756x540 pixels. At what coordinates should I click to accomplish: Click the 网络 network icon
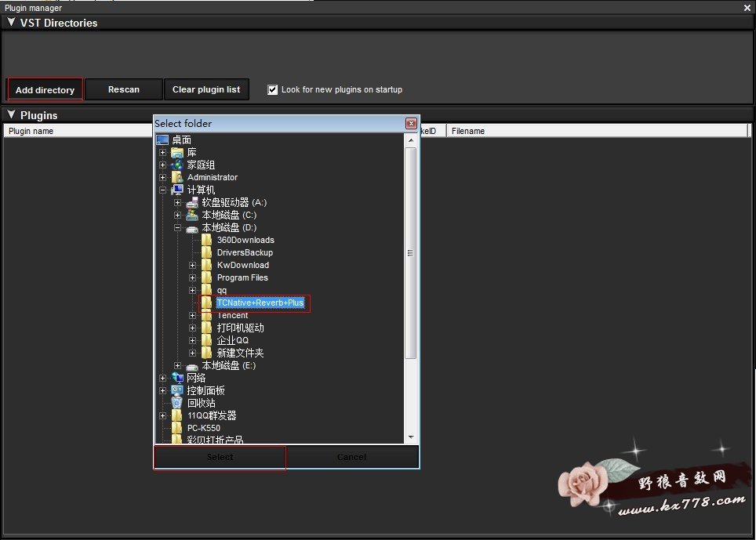tap(177, 378)
